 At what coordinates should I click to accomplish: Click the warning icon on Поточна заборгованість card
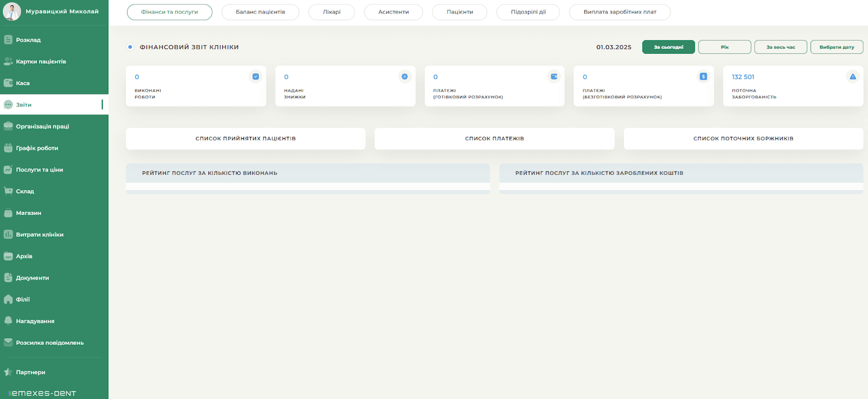[x=852, y=77]
